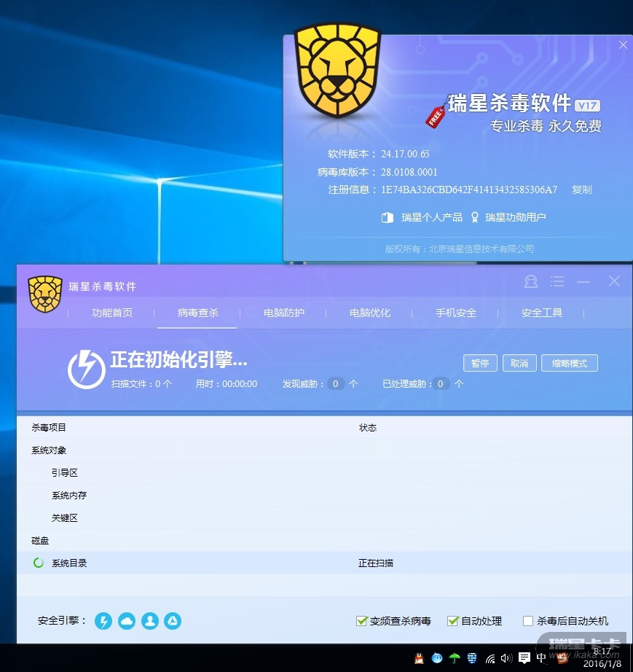Click the lion shield logo in main window

(45, 294)
